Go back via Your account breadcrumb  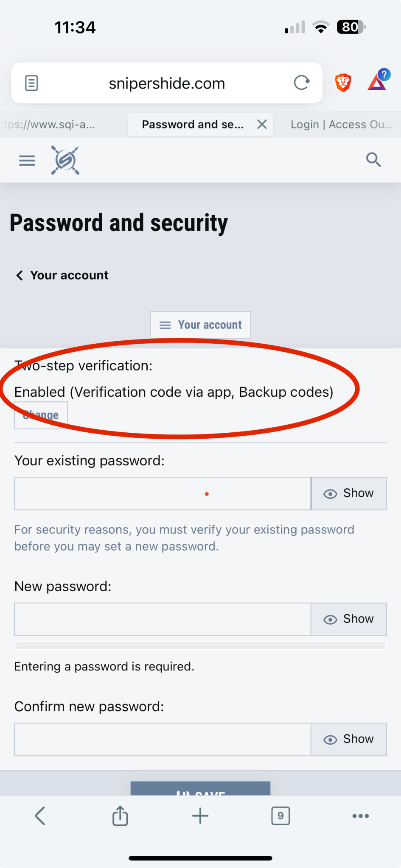click(62, 275)
